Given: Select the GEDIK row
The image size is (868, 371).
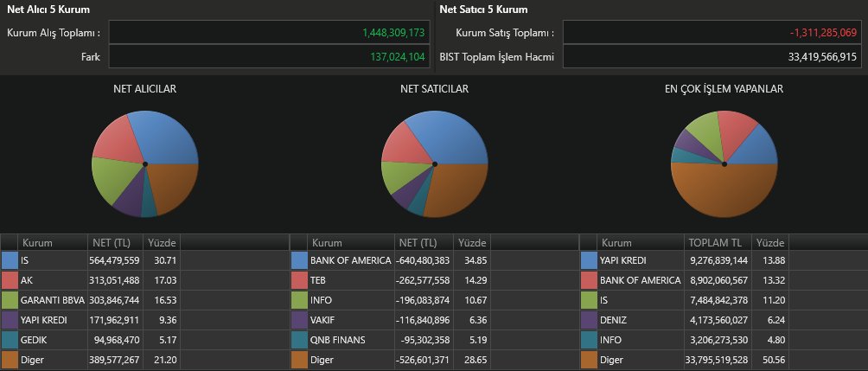Looking at the screenshot, I should (145, 340).
